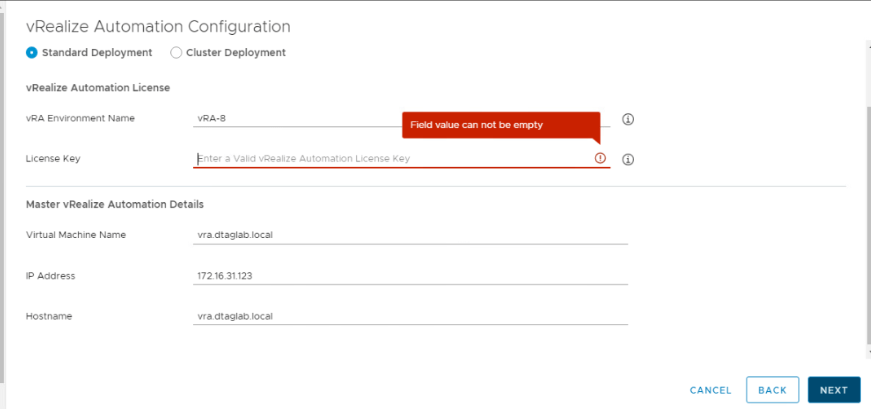Click red error icon in License Key field
The width and height of the screenshot is (871, 409).
pos(600,158)
